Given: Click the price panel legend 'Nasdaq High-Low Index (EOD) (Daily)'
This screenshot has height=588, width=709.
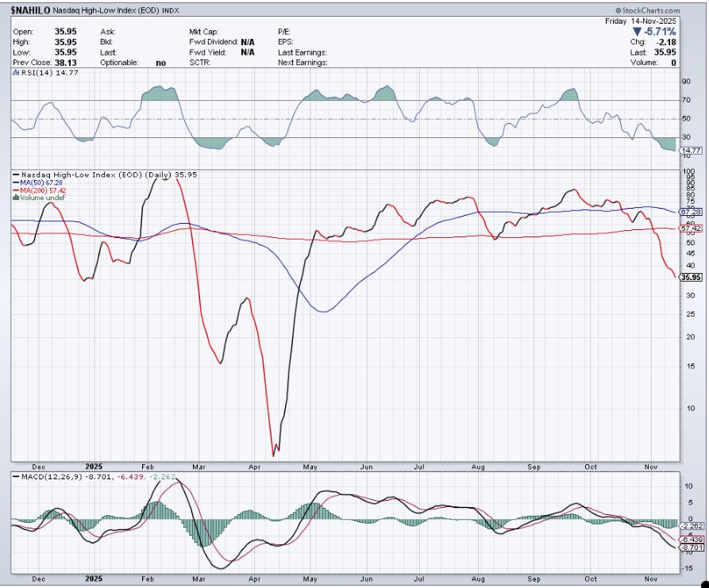Looking at the screenshot, I should (96, 175).
